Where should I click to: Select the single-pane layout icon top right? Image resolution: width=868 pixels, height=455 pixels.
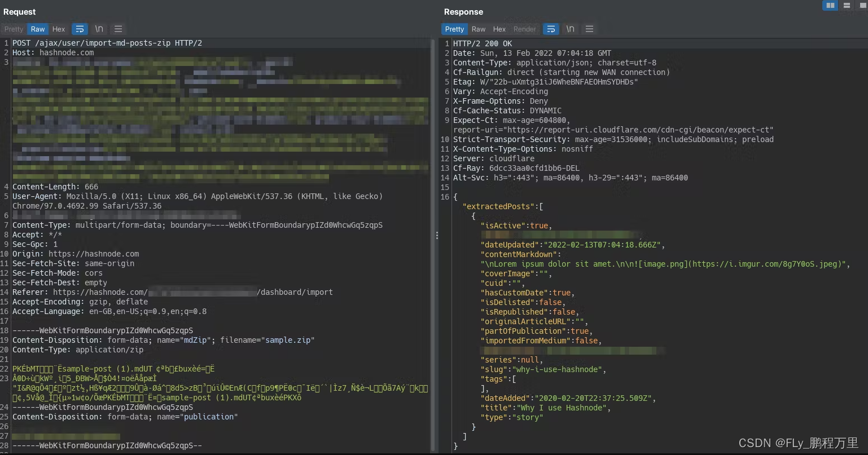(863, 5)
